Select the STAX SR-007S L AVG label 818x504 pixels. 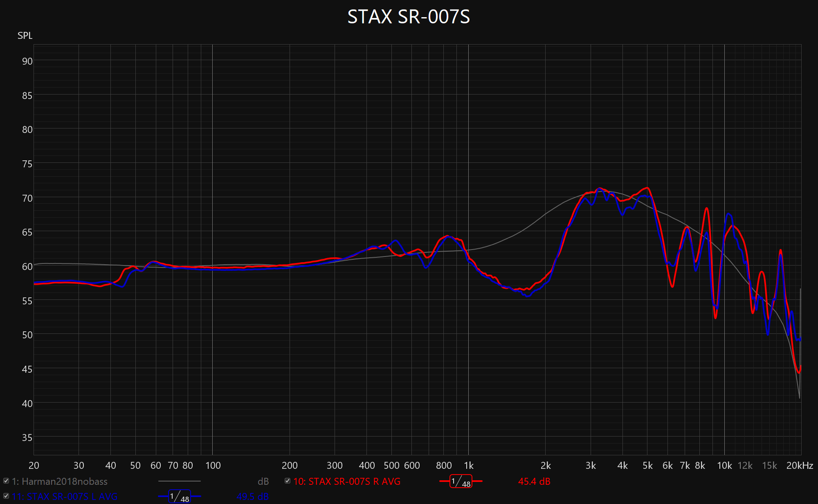(x=65, y=497)
